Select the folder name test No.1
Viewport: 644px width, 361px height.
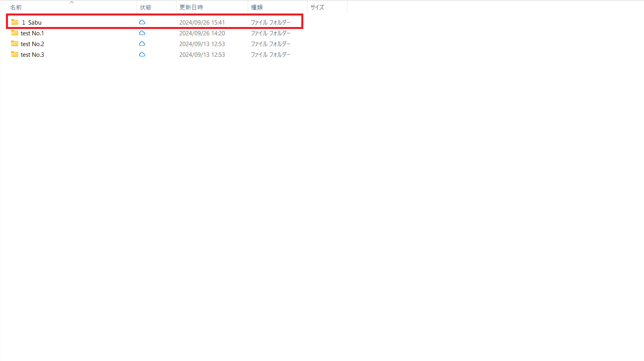tap(32, 33)
